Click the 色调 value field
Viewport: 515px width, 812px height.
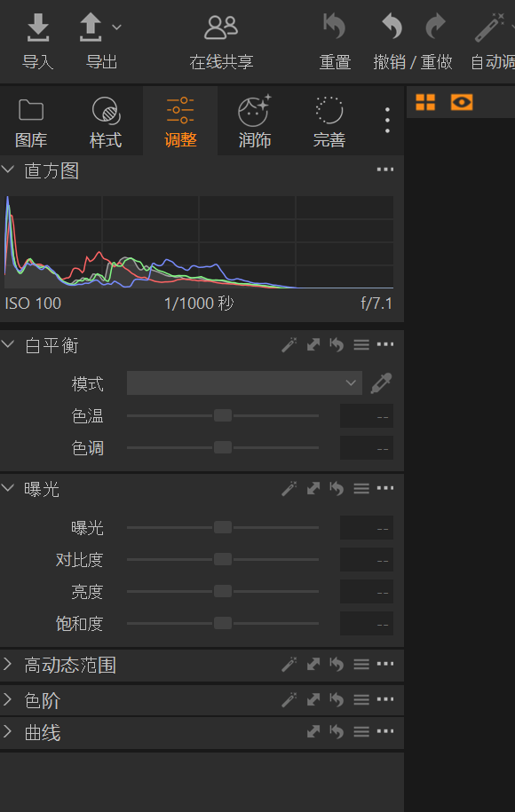click(367, 448)
